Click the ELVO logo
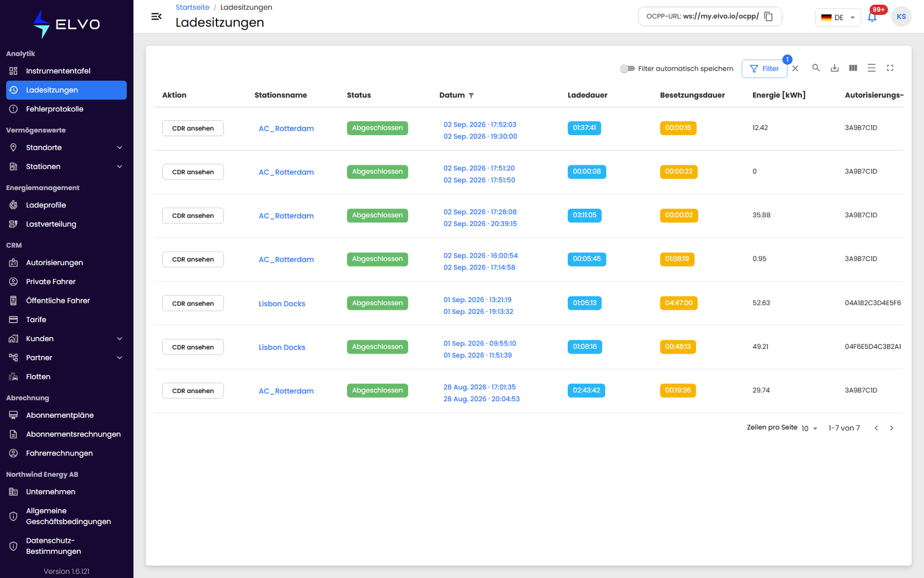The height and width of the screenshot is (578, 924). point(66,24)
